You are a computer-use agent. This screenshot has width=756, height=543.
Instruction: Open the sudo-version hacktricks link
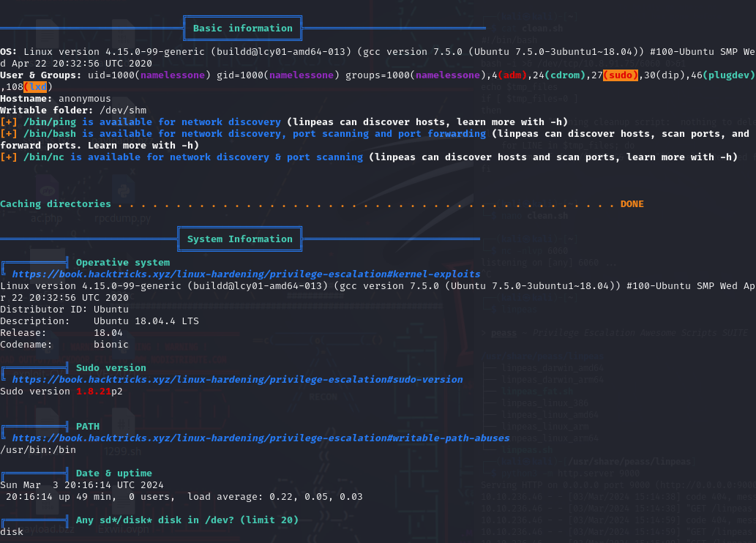pyautogui.click(x=237, y=380)
